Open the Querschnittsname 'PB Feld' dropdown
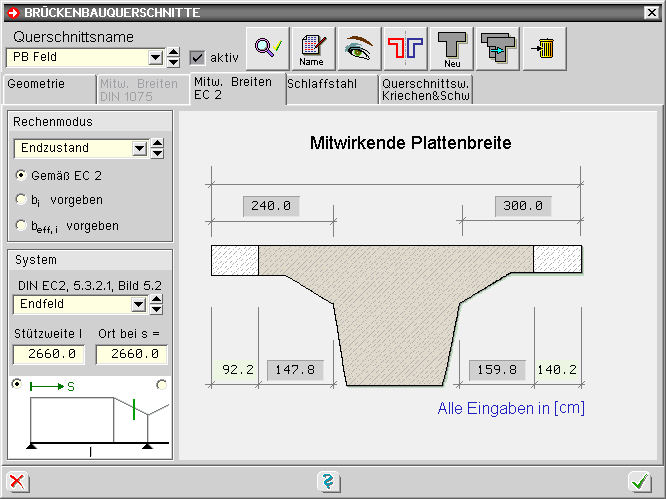Screen dimensions: 666x499 155,57
